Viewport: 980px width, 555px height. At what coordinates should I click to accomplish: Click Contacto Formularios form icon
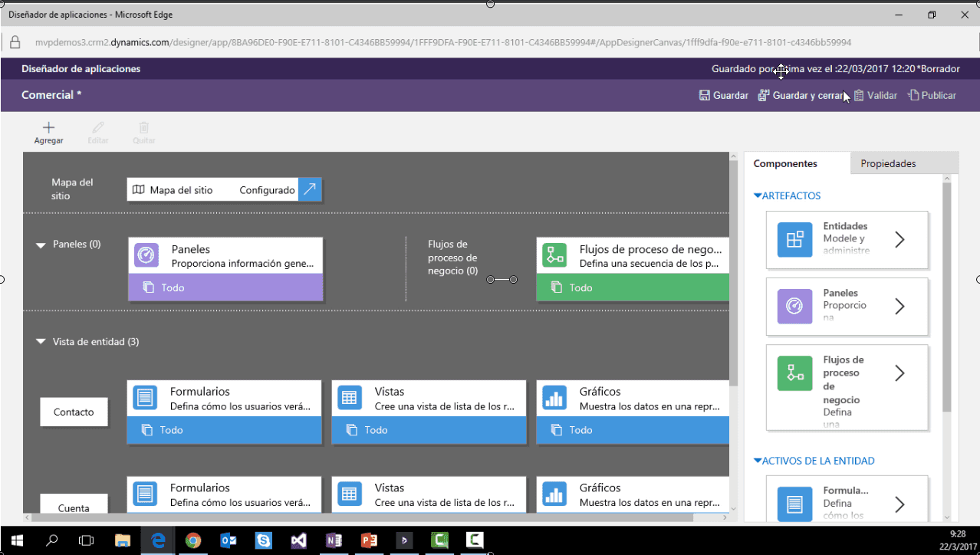(x=145, y=398)
